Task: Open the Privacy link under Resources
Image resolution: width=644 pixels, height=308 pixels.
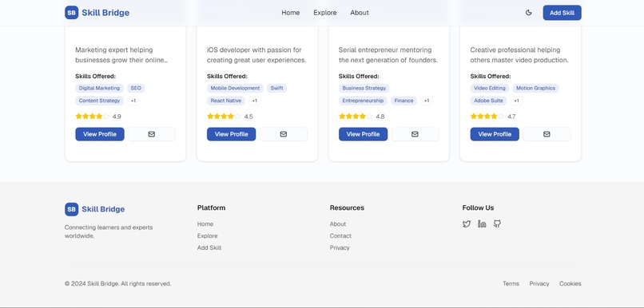Action: point(340,247)
